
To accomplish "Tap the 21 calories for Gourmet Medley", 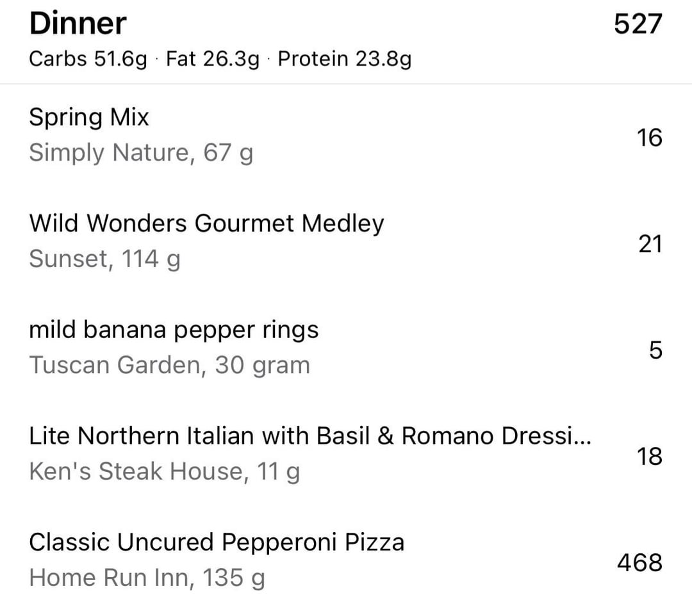I will click(x=650, y=244).
